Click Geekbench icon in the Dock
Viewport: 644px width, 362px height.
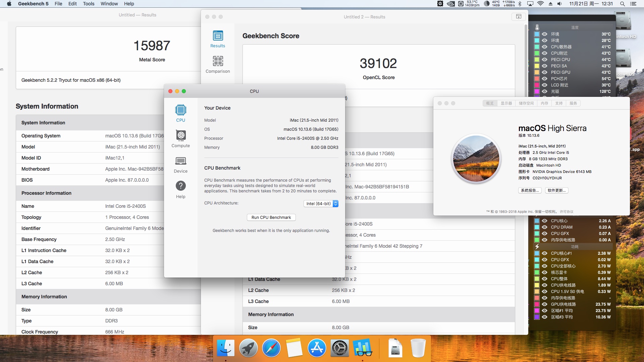(363, 348)
